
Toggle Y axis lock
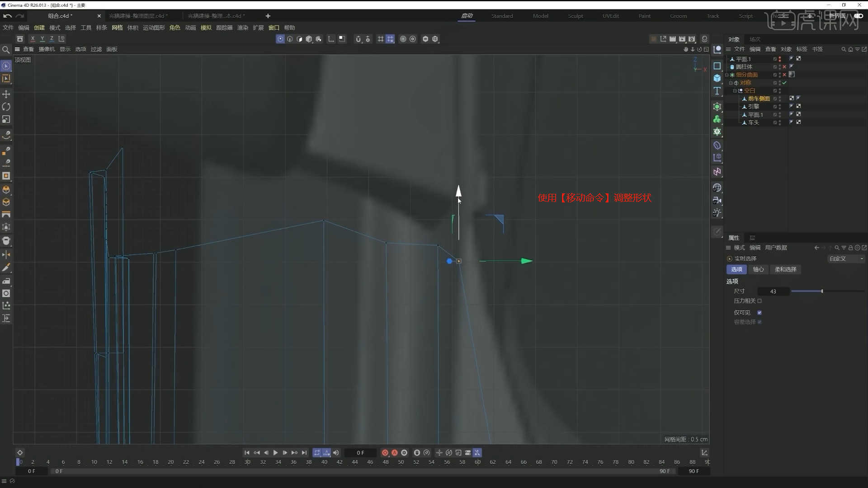click(x=42, y=39)
